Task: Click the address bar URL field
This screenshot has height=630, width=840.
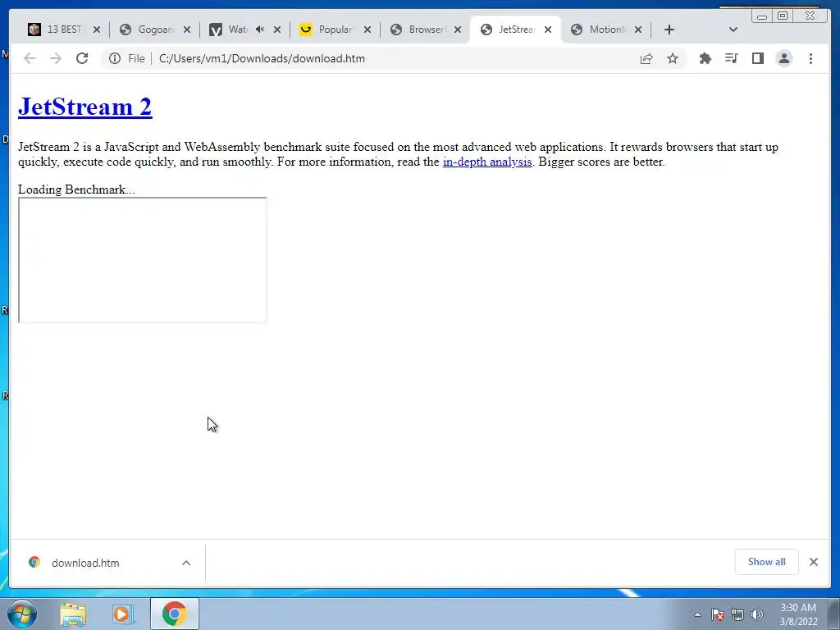Action: (394, 58)
